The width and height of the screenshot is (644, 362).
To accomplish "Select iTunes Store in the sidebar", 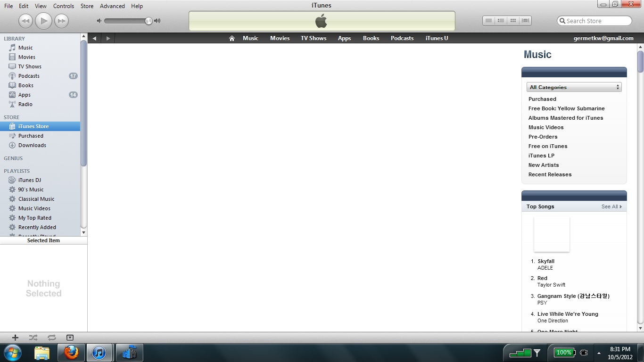I will pyautogui.click(x=40, y=126).
